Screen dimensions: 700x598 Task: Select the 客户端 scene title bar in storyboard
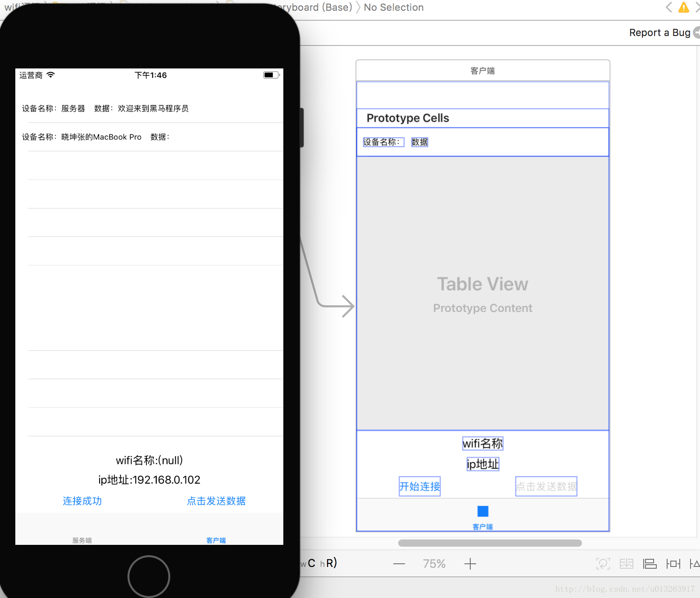point(483,71)
